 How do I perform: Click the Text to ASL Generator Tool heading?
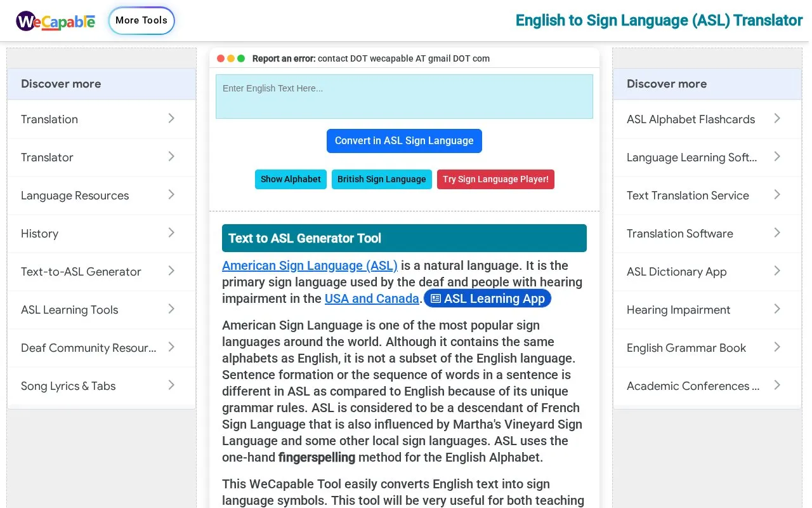(404, 238)
